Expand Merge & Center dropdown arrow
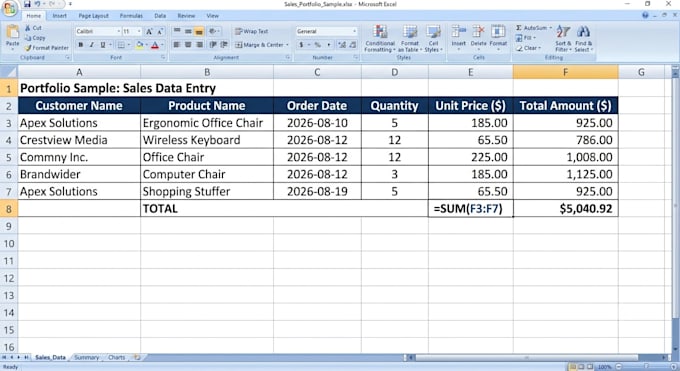The width and height of the screenshot is (680, 371). 287,45
